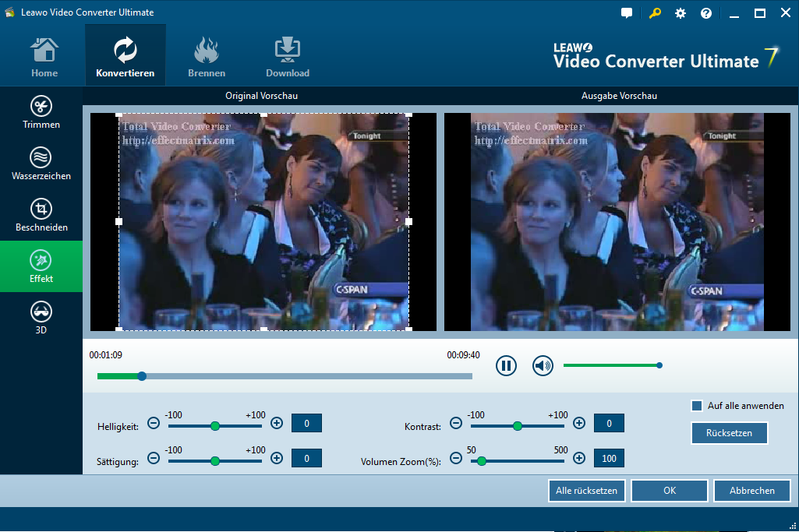This screenshot has width=799, height=532.
Task: Click the Volumen Zoom value field
Action: point(609,458)
